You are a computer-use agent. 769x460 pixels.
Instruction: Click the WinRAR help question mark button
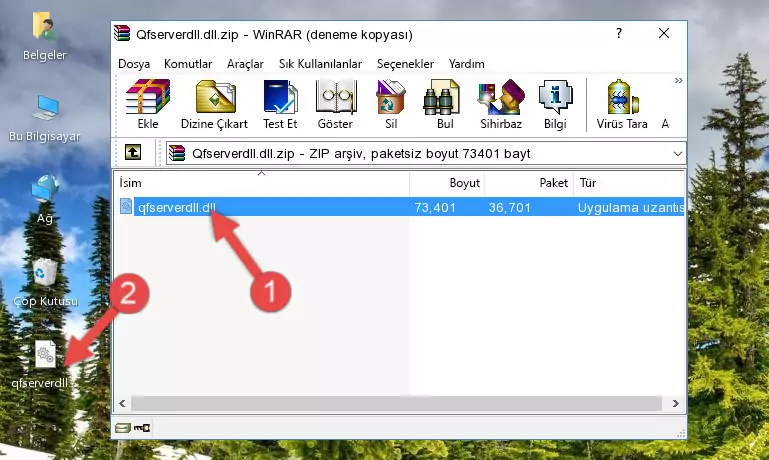(x=619, y=33)
